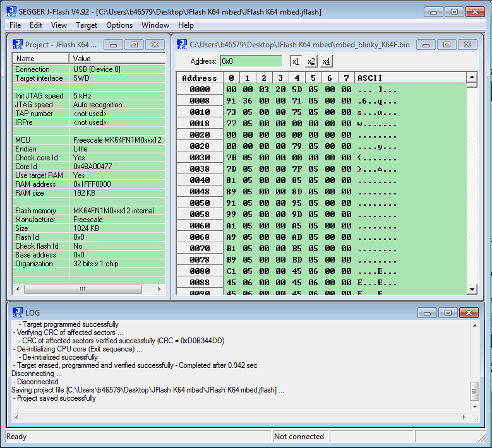The width and height of the screenshot is (492, 448).
Task: Select Core Id value '0x4BA00477'
Action: click(93, 166)
